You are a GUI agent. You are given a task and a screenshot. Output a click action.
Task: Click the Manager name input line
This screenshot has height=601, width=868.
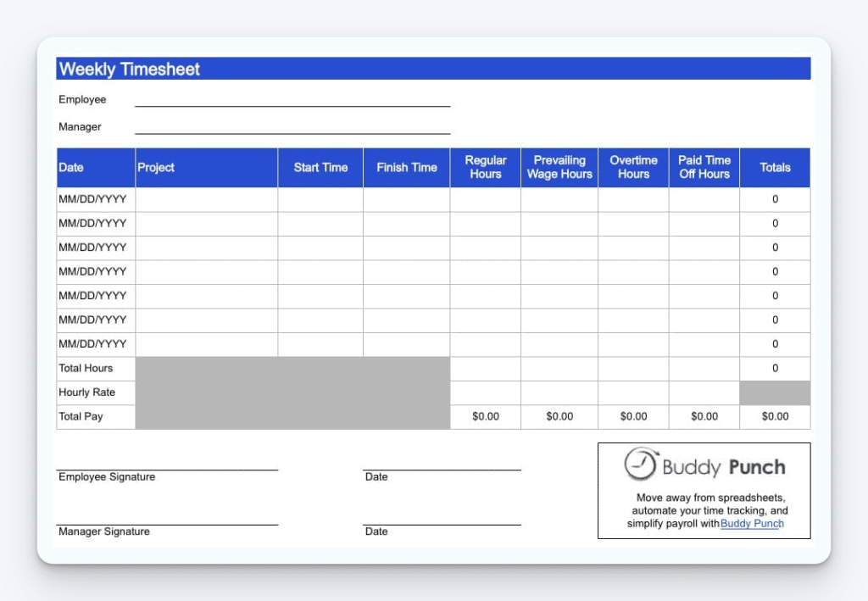[x=292, y=131]
